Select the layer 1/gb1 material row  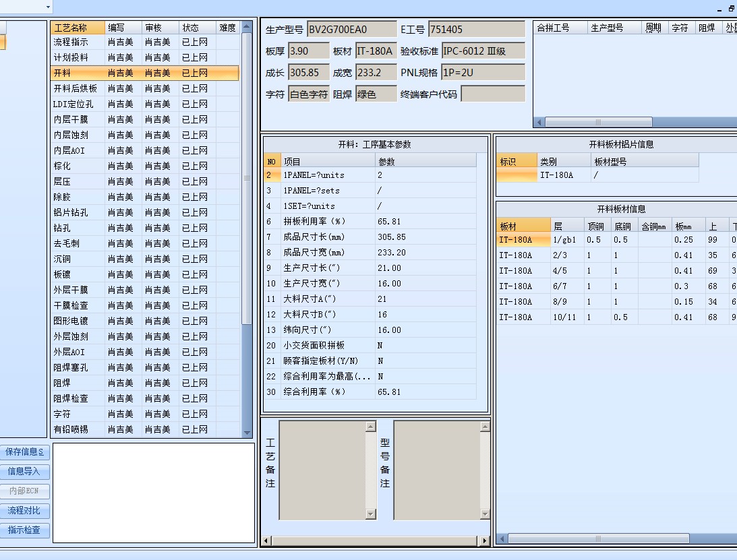pos(617,240)
